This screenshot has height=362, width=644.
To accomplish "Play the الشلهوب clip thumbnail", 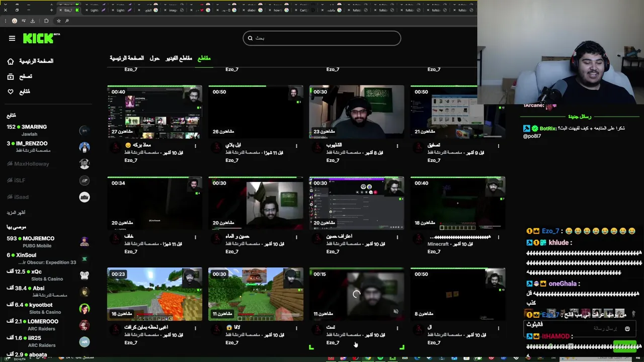I will point(357,112).
